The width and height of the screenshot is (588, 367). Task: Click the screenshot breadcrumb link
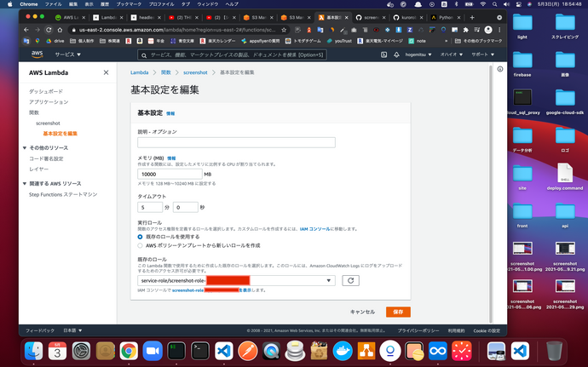tap(195, 72)
